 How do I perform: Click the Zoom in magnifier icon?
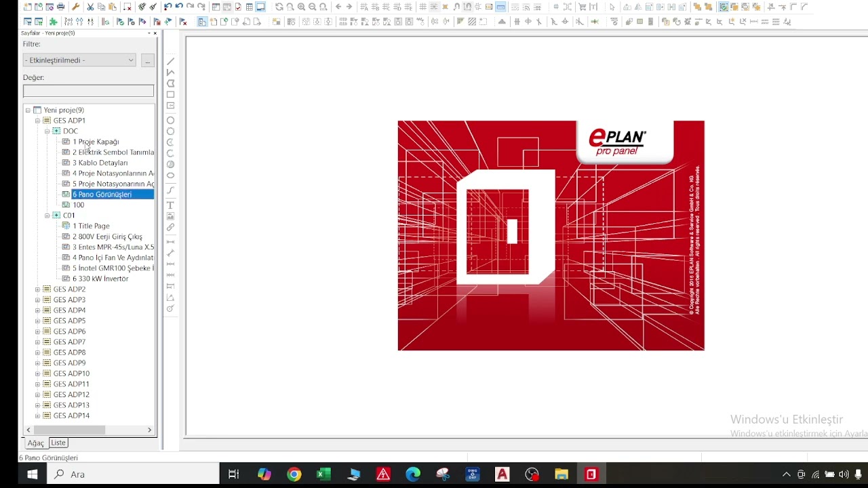[x=301, y=7]
